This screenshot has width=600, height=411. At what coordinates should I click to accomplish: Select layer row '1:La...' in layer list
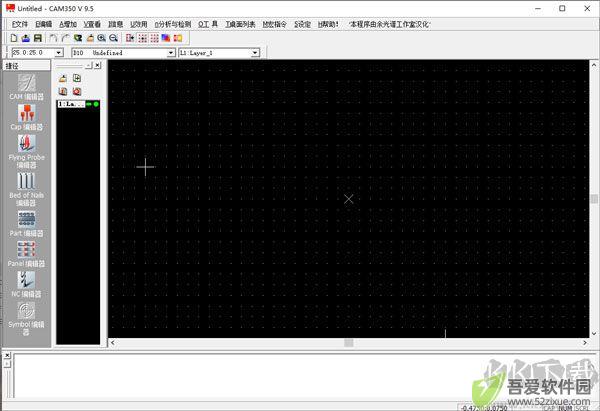(78, 104)
